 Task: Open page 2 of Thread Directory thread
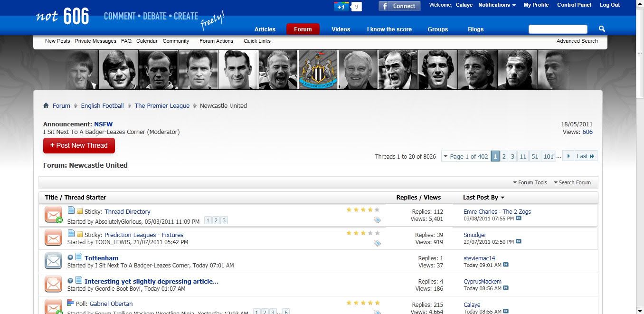tap(216, 220)
